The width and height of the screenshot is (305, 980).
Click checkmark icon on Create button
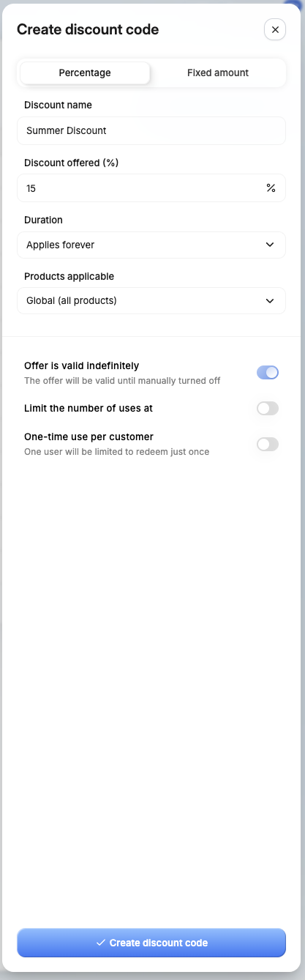(101, 943)
